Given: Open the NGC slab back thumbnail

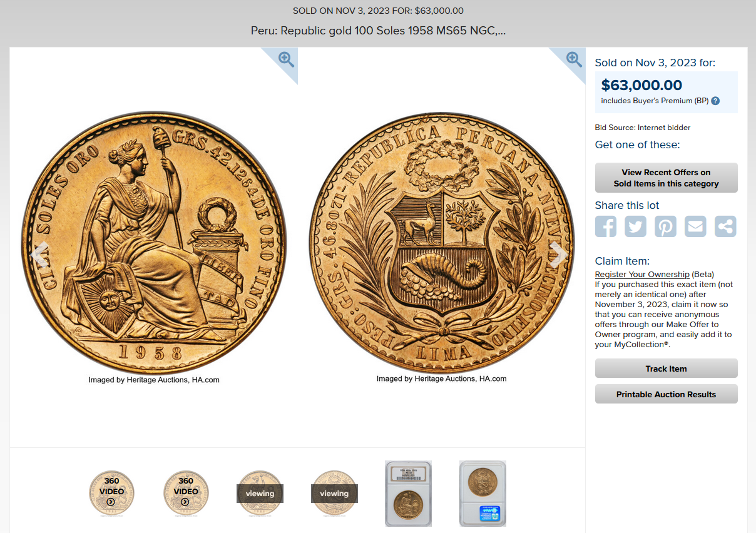Looking at the screenshot, I should 483,494.
